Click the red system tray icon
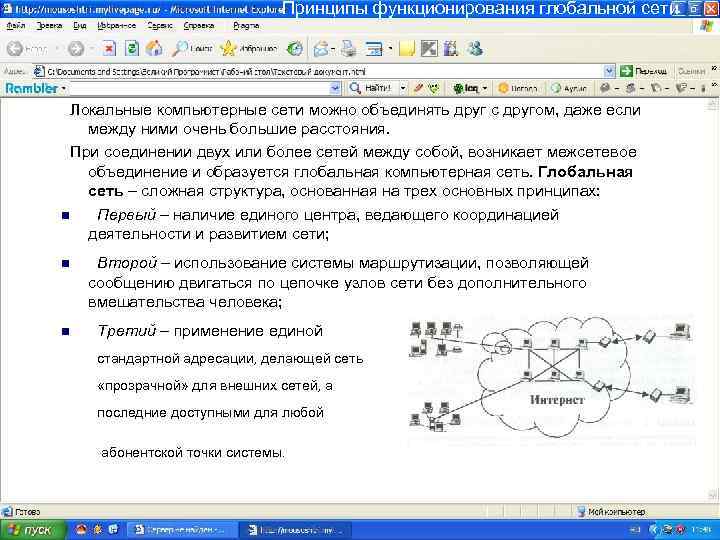The height and width of the screenshot is (540, 720). (680, 530)
